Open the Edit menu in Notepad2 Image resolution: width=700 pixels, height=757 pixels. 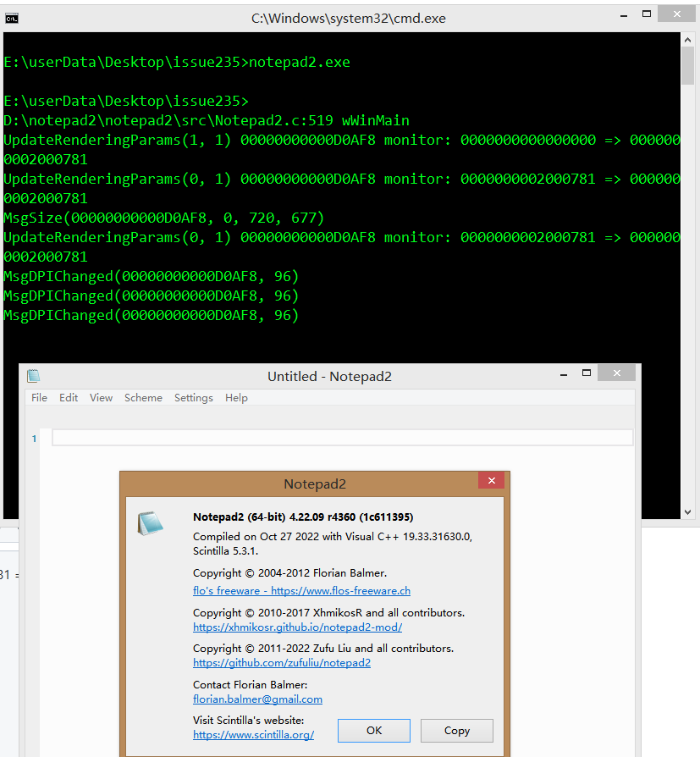pos(69,397)
